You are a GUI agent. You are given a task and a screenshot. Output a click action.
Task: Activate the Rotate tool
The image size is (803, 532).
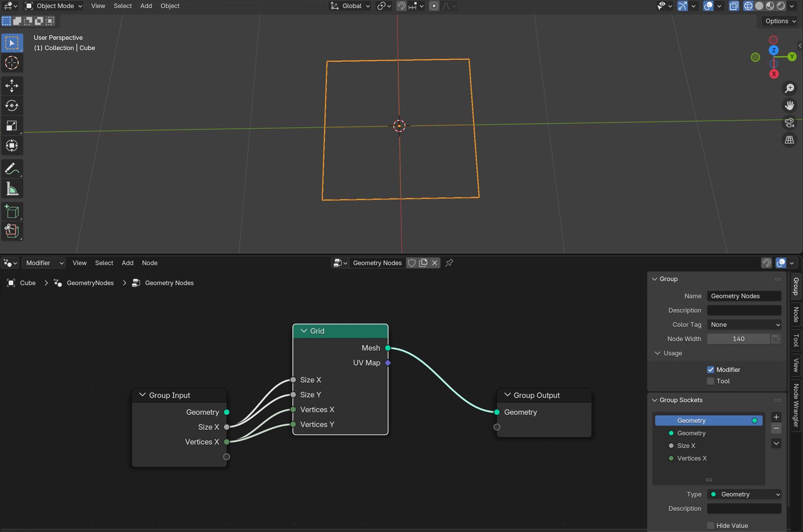(12, 105)
